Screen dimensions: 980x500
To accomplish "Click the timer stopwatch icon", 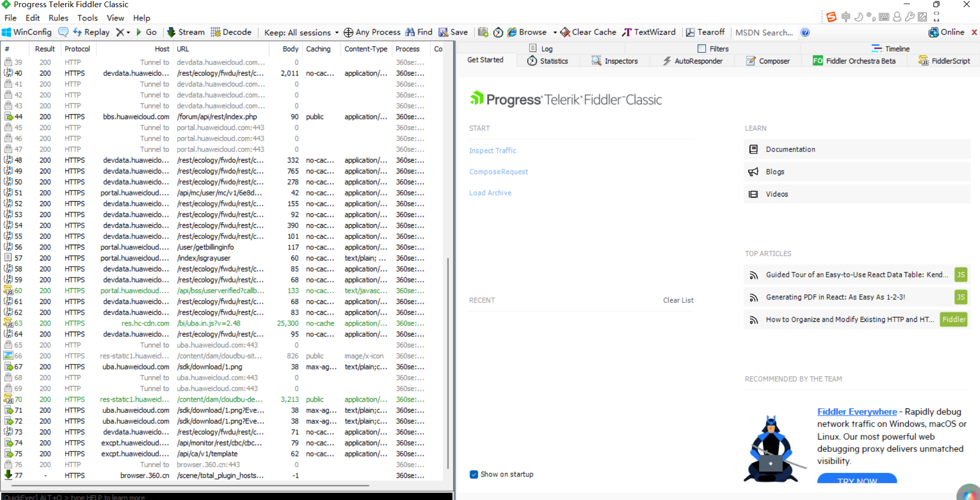I will pyautogui.click(x=498, y=32).
